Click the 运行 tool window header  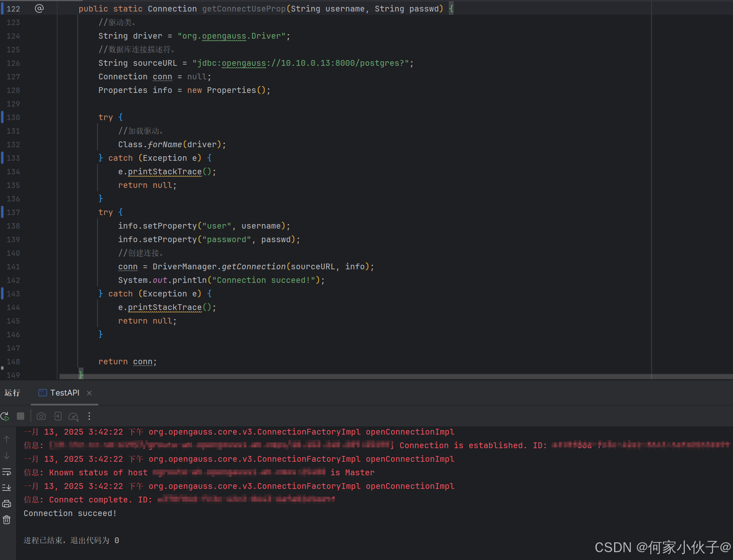tap(12, 393)
